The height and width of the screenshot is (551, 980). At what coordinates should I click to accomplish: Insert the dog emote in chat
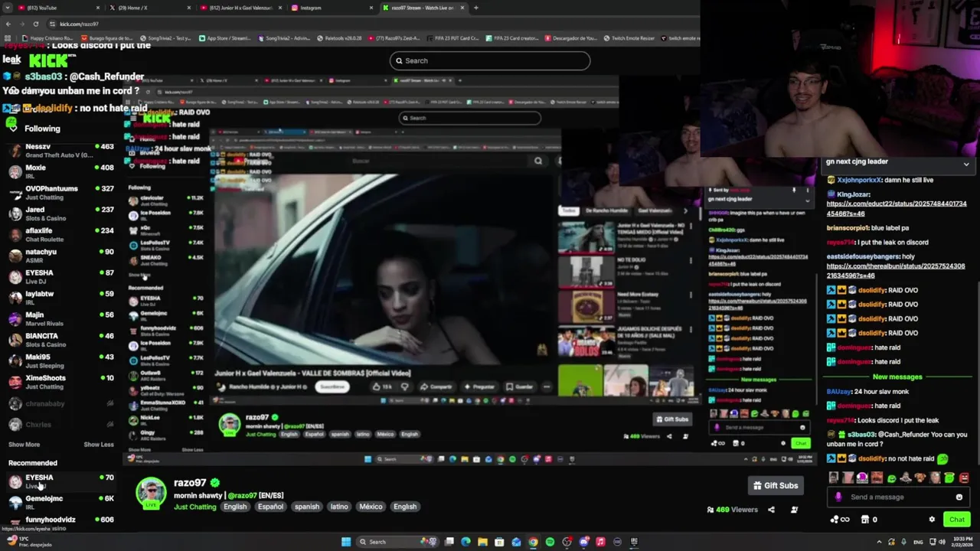(920, 478)
